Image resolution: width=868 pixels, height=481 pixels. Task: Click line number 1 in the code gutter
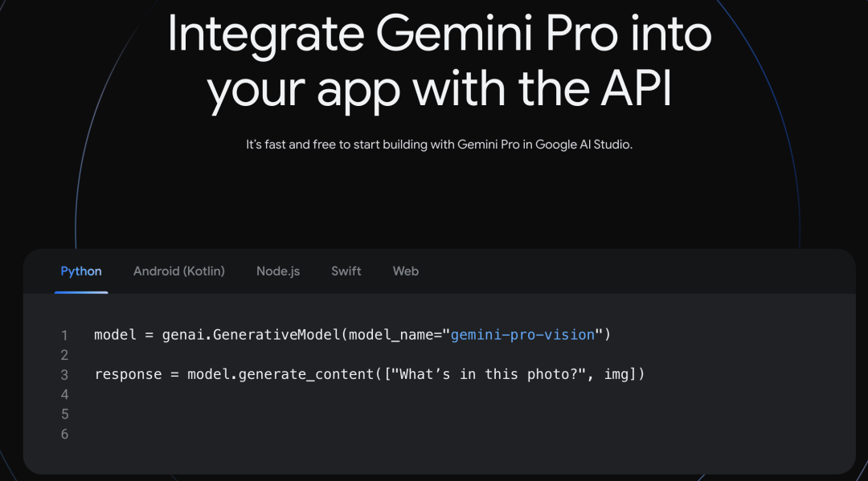pyautogui.click(x=64, y=335)
